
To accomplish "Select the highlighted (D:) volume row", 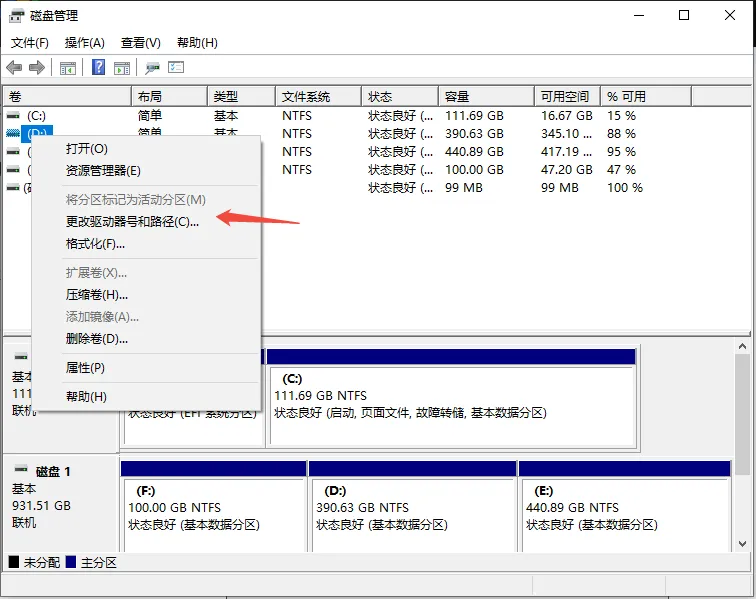I will [37, 132].
